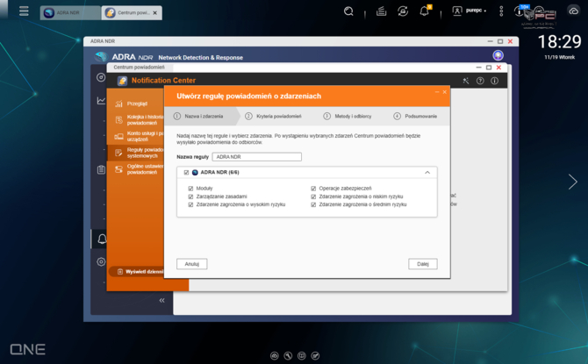
Task: Open ADRA NDR chart analysis sidebar icon
Action: (101, 101)
